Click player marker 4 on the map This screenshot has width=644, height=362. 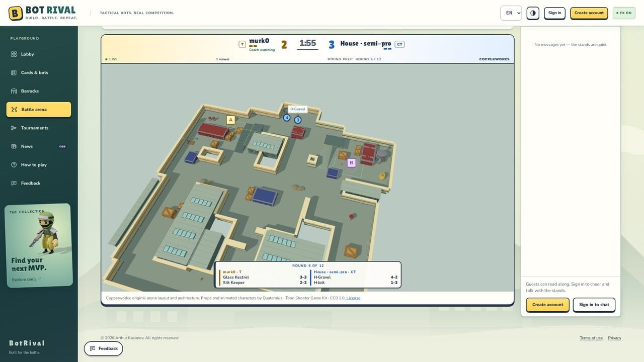(287, 118)
